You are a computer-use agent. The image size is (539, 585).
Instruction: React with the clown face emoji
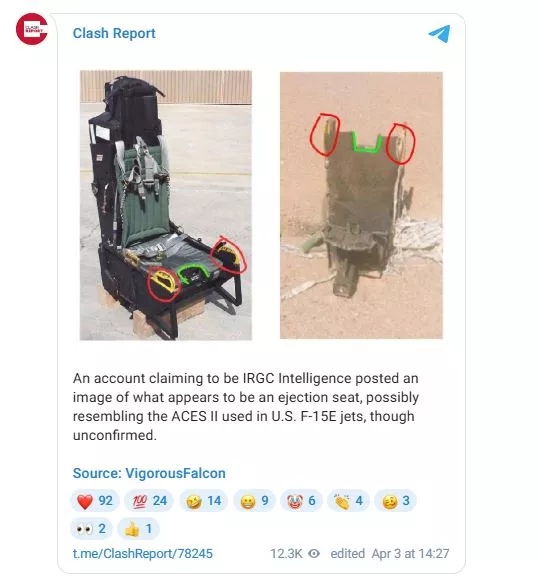click(301, 501)
